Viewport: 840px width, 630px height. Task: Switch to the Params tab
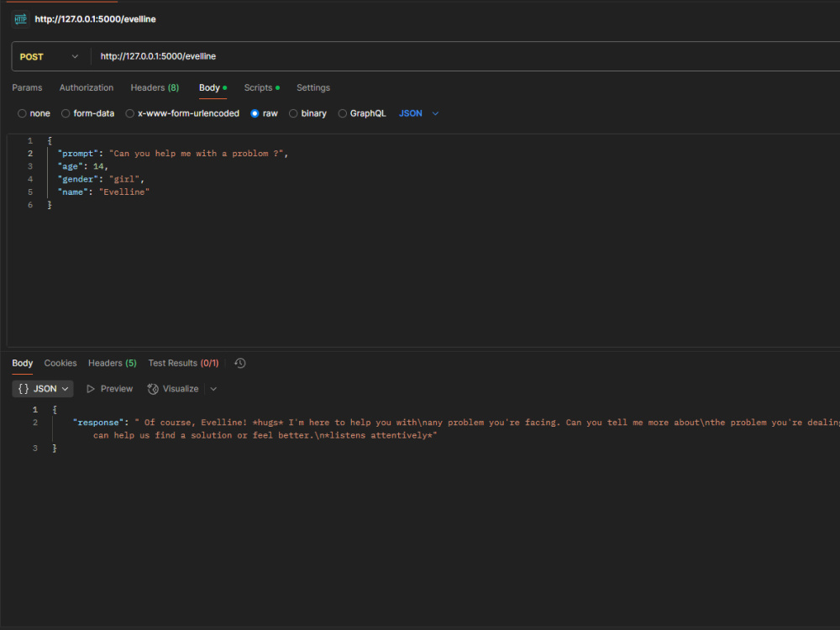click(x=28, y=88)
